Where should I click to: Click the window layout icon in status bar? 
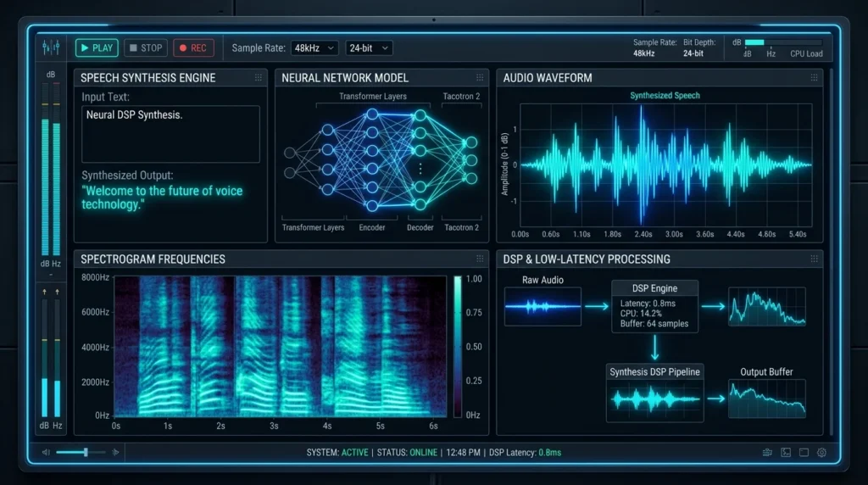804,452
